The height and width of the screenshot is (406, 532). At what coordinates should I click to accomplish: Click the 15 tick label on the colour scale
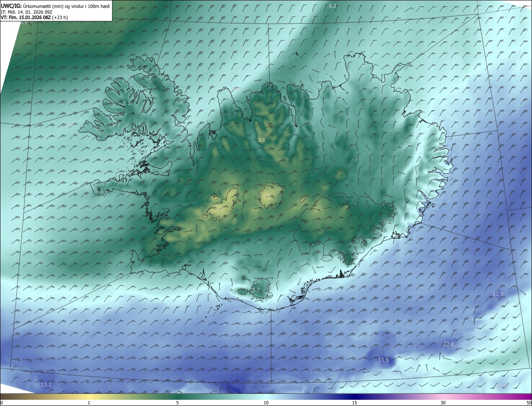(x=355, y=403)
